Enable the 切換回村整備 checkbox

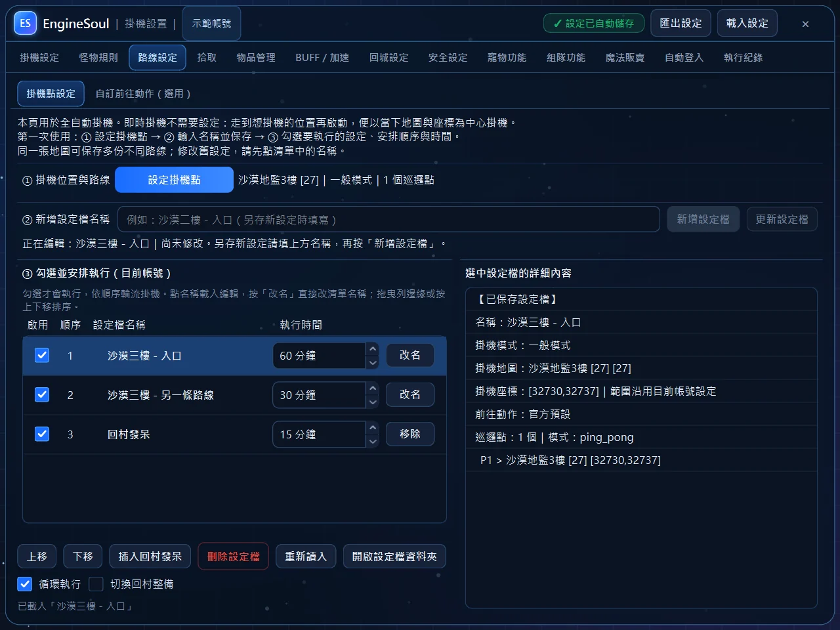(96, 583)
